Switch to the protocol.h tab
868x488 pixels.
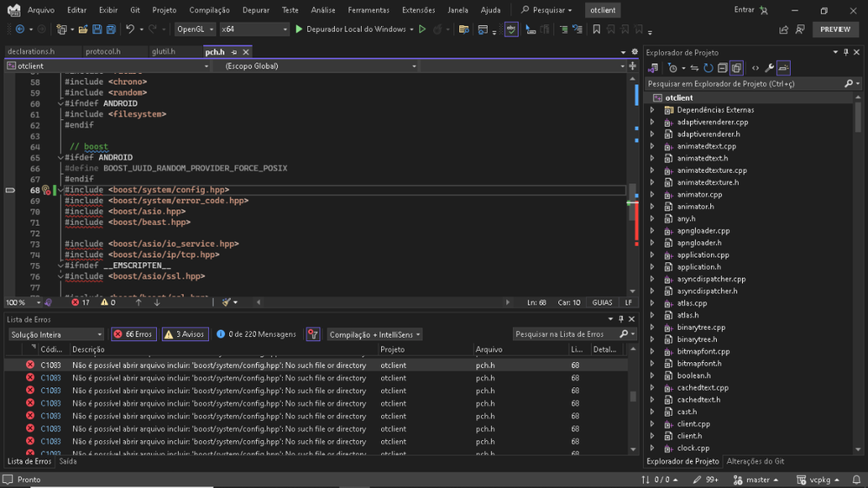tap(102, 52)
